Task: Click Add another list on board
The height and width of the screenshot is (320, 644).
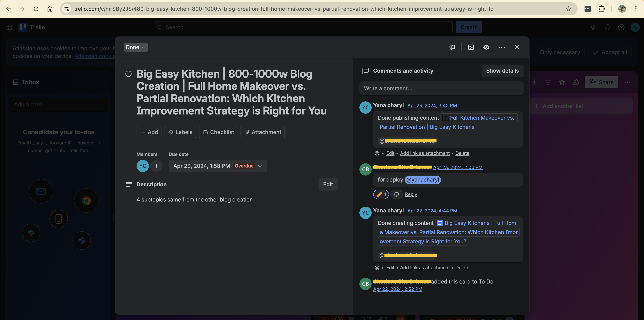Action: pyautogui.click(x=581, y=106)
